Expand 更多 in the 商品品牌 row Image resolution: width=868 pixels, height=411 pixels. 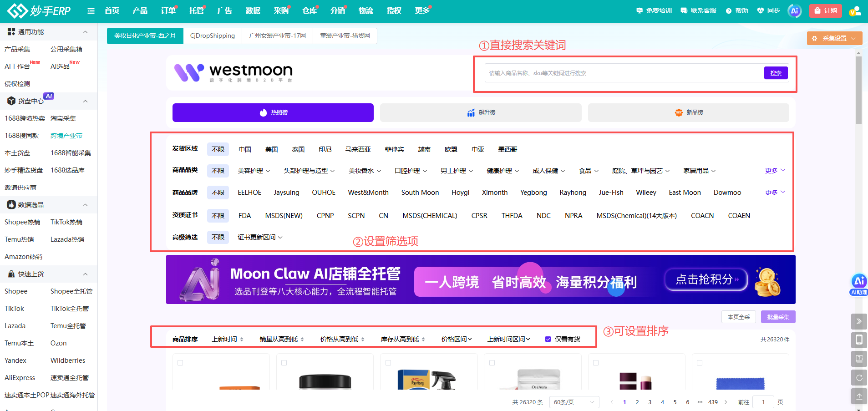click(x=775, y=192)
